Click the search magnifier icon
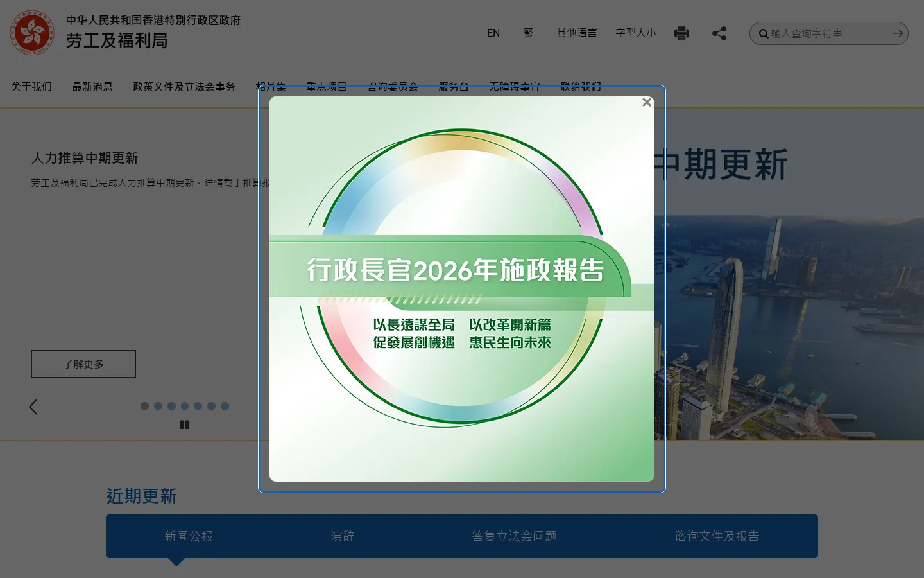 [763, 34]
